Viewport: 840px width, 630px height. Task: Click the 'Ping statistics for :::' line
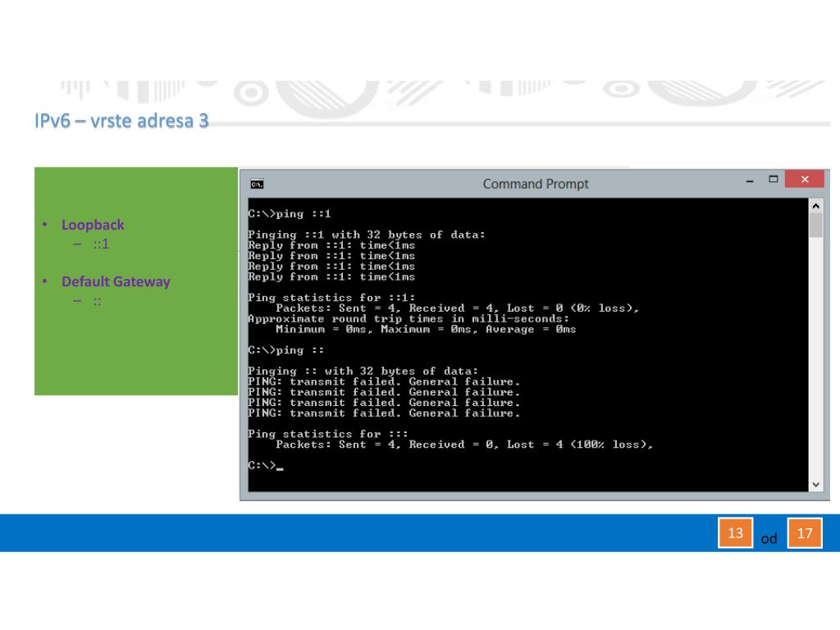(328, 434)
